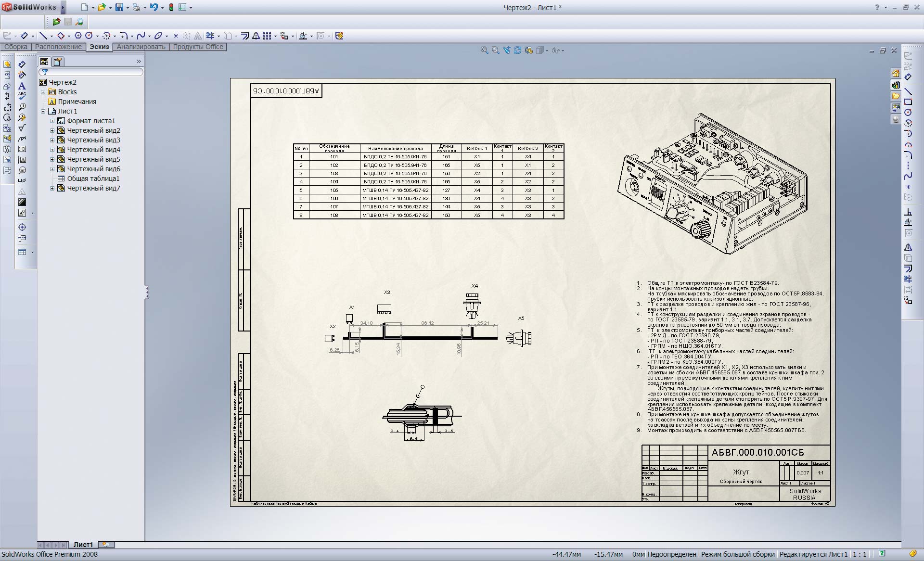The image size is (924, 561).
Task: Select the Лист1 sheet tab at bottom
Action: (x=83, y=545)
